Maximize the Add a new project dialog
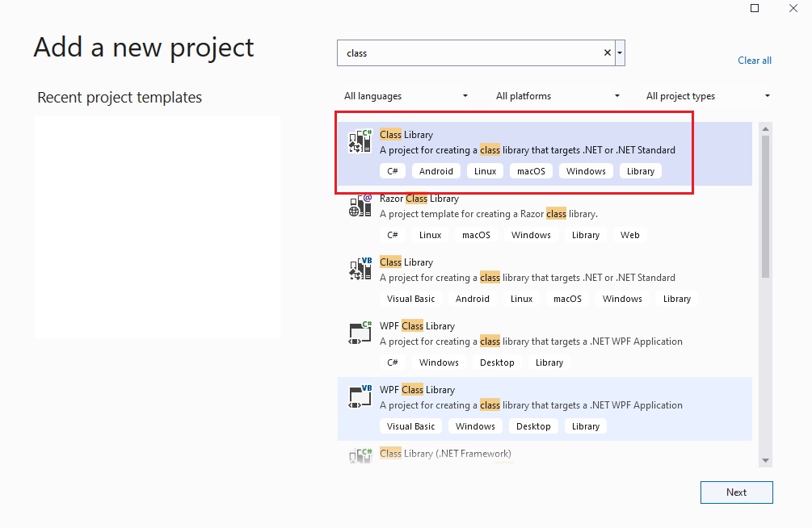812x528 pixels. [x=755, y=8]
